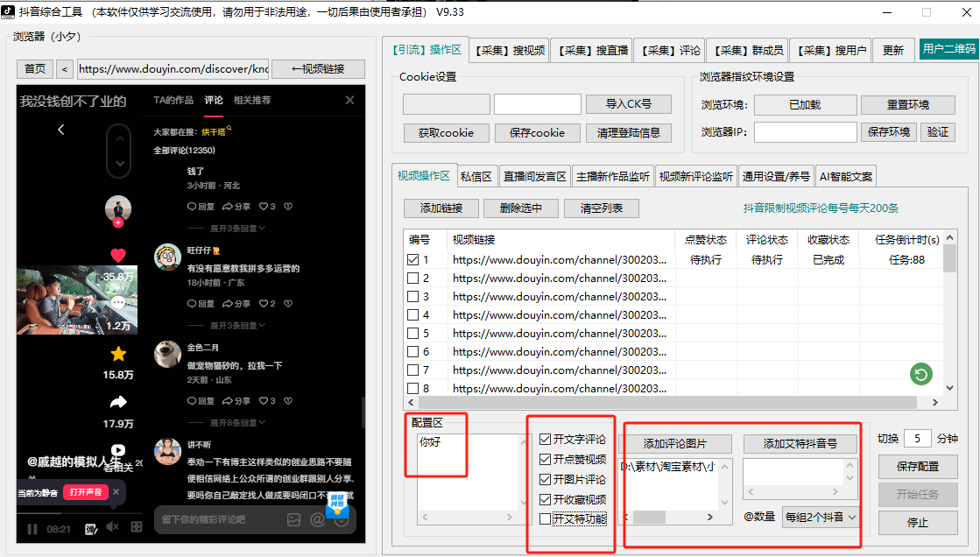Click the 浏览器IP input field
This screenshot has height=557, width=980.
[805, 132]
